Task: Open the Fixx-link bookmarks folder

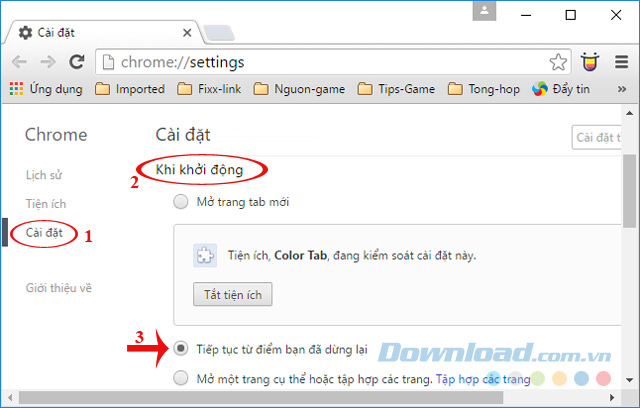Action: click(x=209, y=89)
